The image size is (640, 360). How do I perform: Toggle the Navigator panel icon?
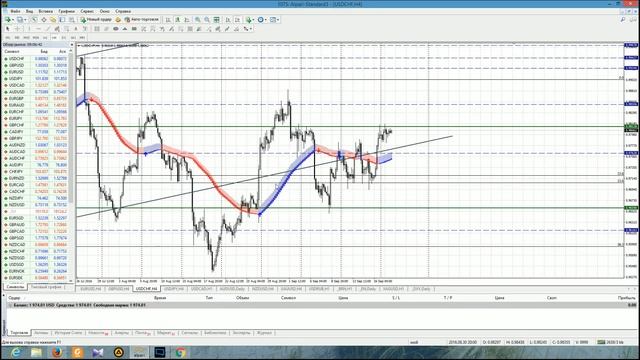(53, 20)
